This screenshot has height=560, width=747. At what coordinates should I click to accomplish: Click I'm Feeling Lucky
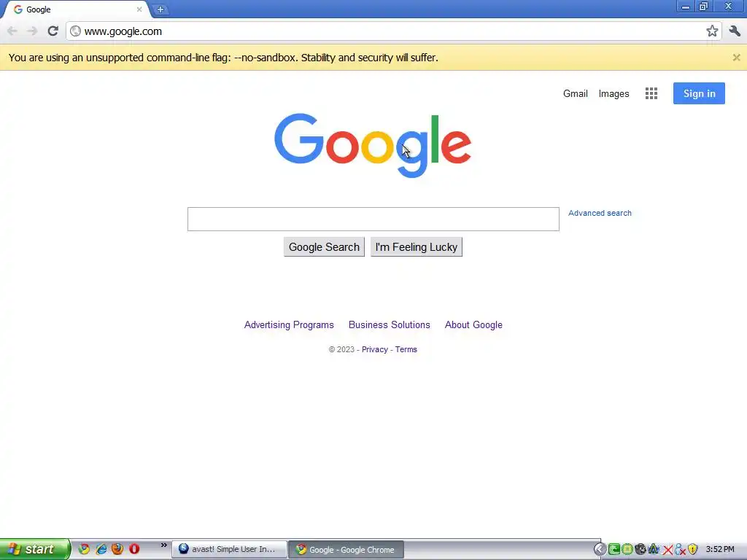tap(417, 246)
